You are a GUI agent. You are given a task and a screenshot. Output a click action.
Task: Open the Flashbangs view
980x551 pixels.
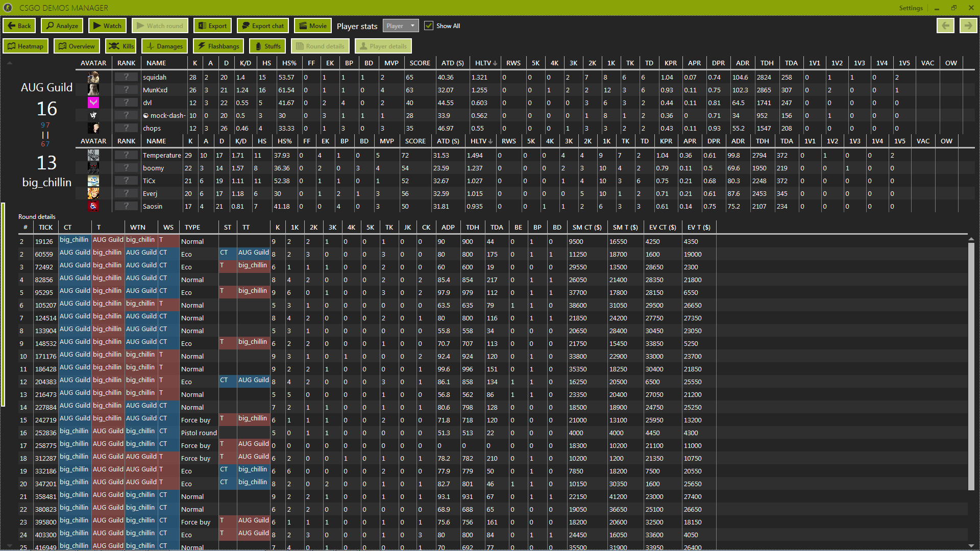(218, 46)
